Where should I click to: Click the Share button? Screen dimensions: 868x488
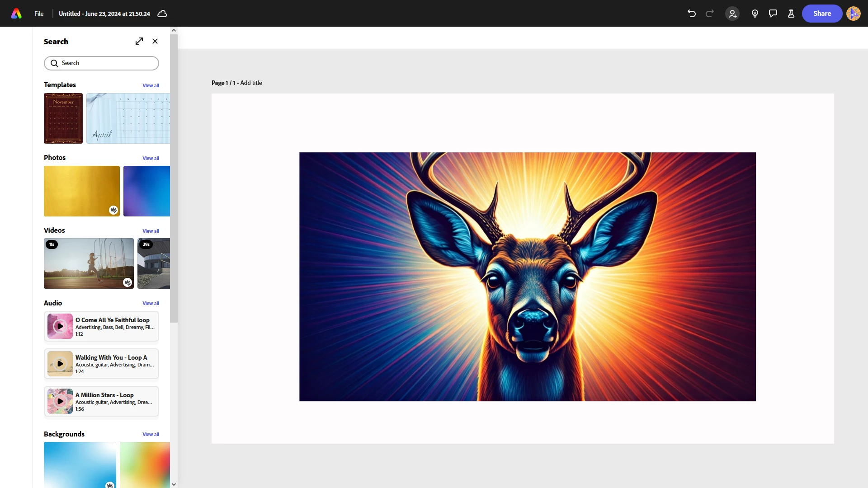822,14
